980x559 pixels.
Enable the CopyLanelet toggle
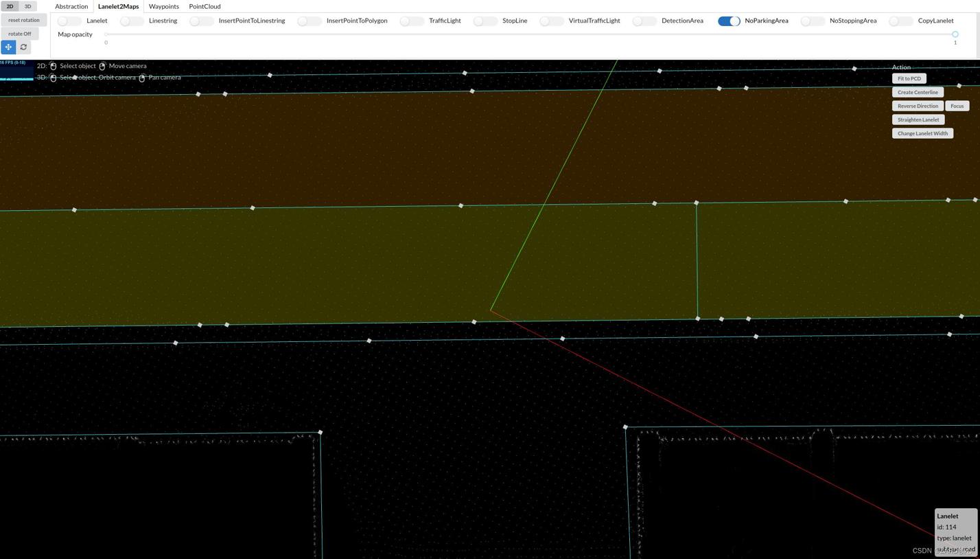pos(900,21)
